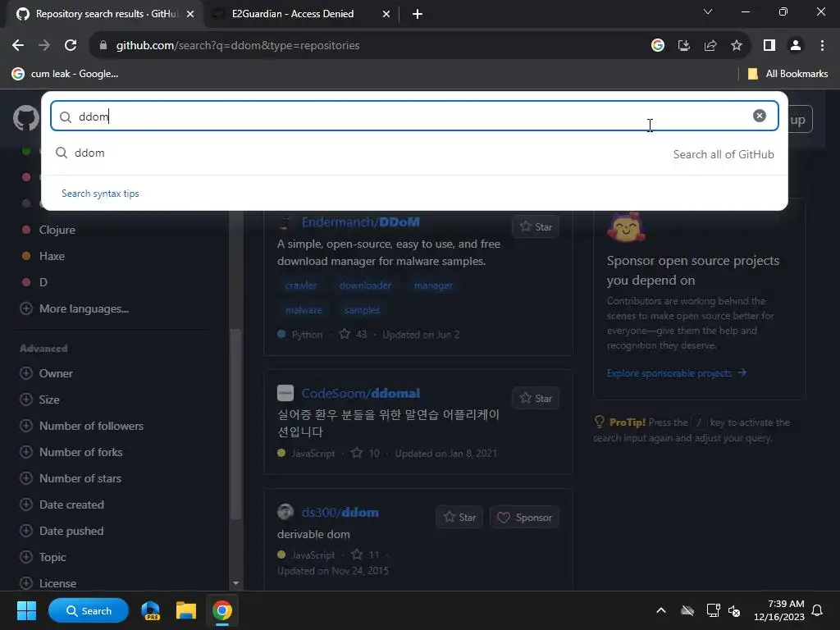The image size is (840, 630).
Task: Open the notifications bell in taskbar
Action: tap(817, 610)
